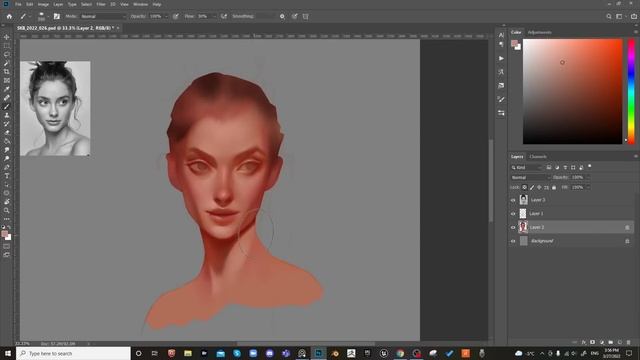
Task: Switch to the Channels tab
Action: coord(538,156)
